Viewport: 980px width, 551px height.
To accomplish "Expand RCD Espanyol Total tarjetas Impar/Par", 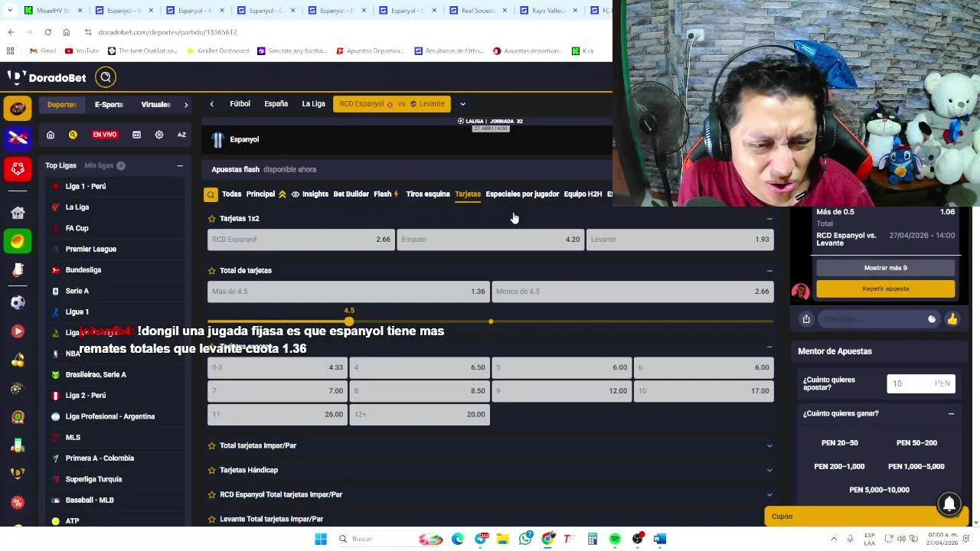I will [769, 494].
